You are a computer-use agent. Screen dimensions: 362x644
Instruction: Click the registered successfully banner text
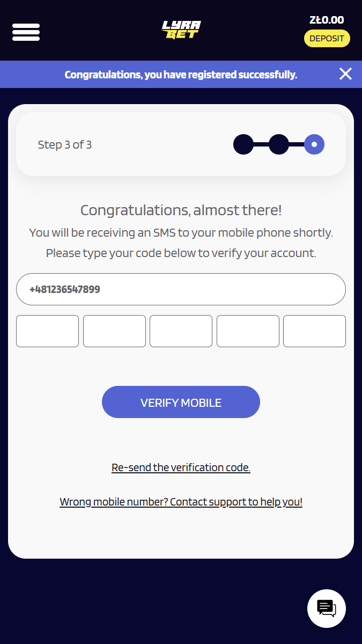181,75
